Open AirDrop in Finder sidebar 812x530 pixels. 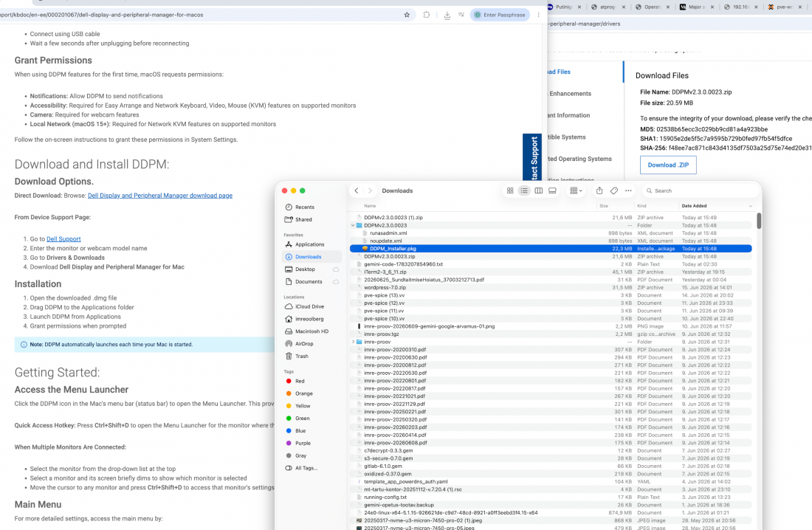coord(304,343)
